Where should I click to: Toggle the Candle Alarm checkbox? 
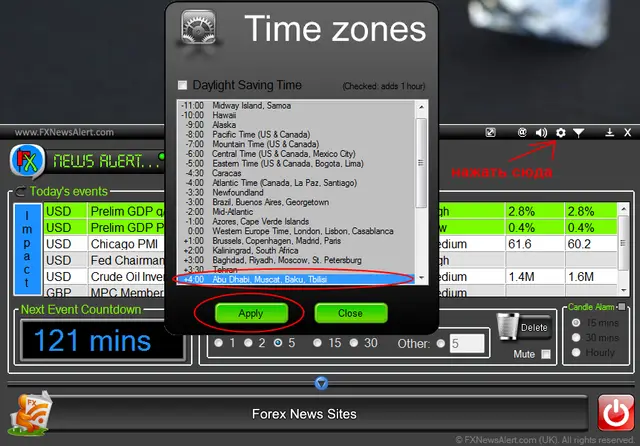[621, 307]
